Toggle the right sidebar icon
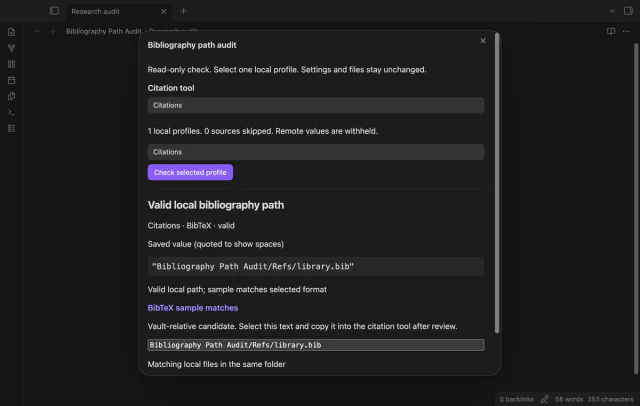Screen dimensions: 640x406 [x=628, y=11]
